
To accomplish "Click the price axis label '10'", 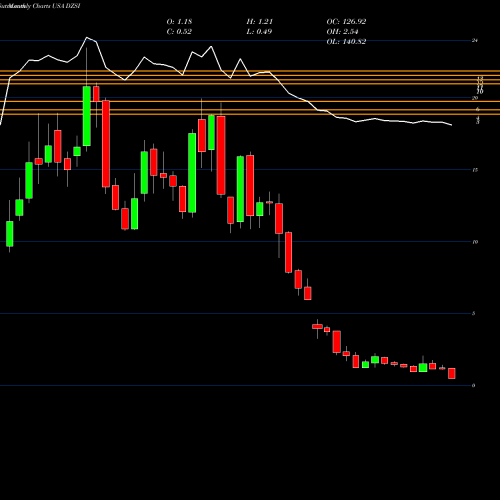I will click(475, 242).
